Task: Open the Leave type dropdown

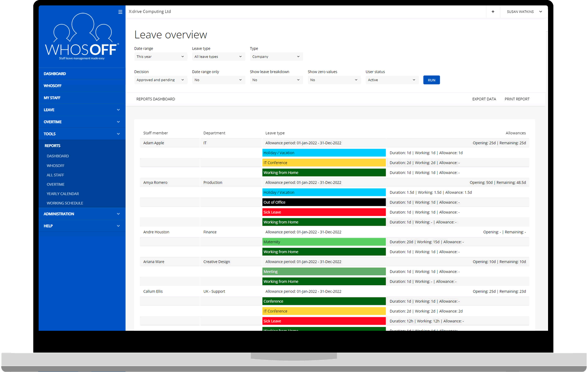Action: (218, 57)
